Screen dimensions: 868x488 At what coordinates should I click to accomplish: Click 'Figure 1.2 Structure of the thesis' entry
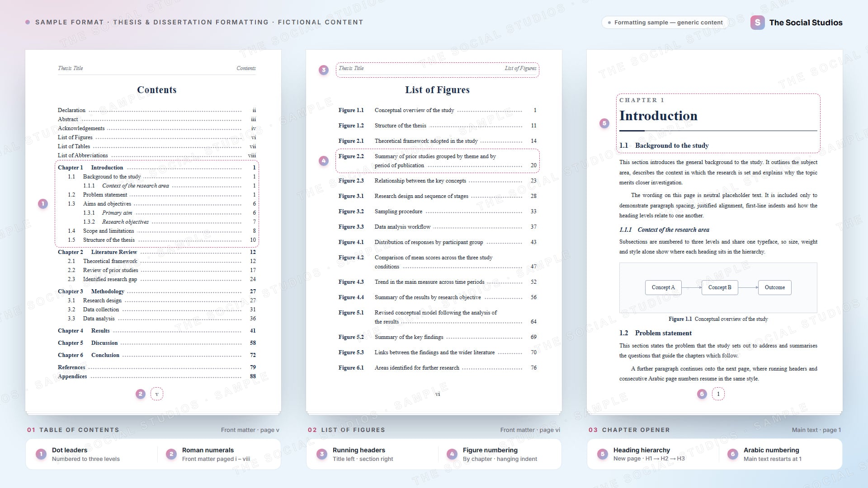pyautogui.click(x=438, y=126)
